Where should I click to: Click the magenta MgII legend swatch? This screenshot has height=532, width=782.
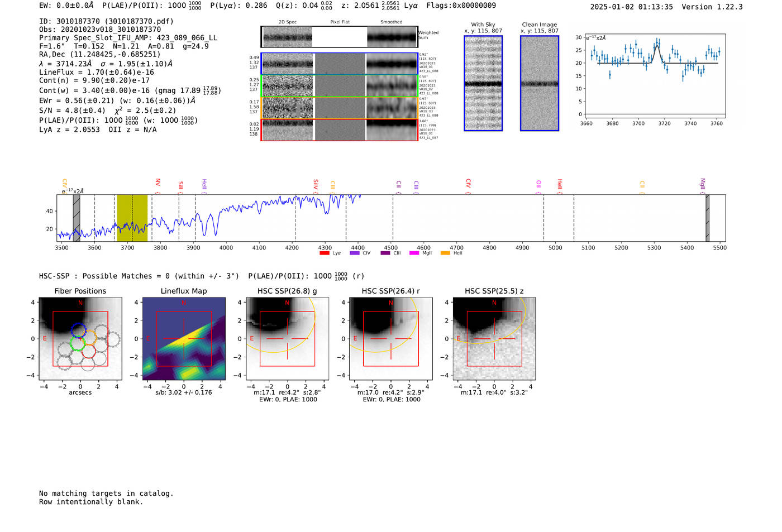click(x=414, y=253)
